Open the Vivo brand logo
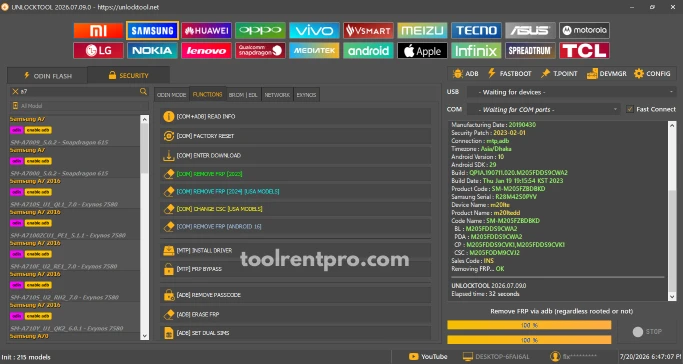Viewport: 683px width, 364px height. [x=314, y=30]
